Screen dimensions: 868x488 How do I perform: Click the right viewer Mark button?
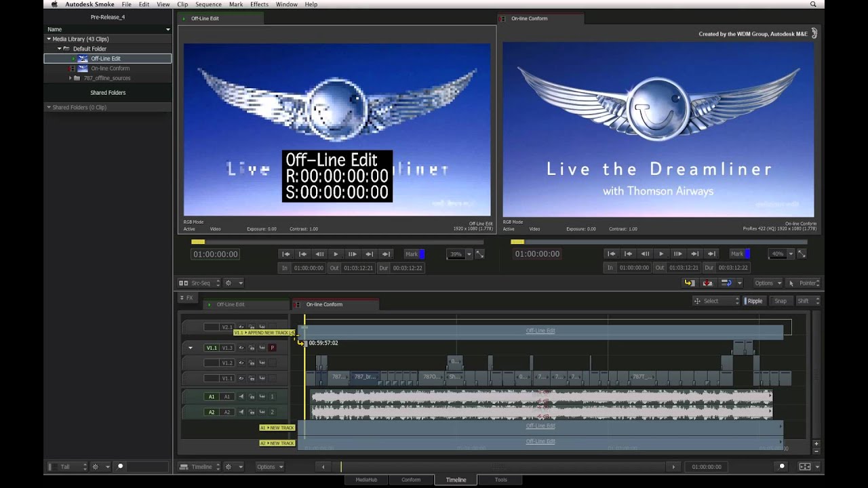pos(739,254)
